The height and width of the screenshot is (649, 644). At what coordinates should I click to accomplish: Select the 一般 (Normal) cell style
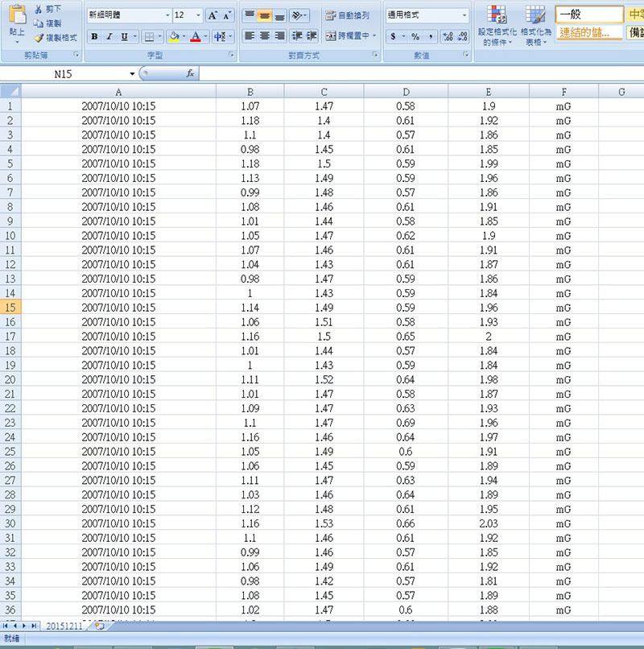(x=589, y=14)
